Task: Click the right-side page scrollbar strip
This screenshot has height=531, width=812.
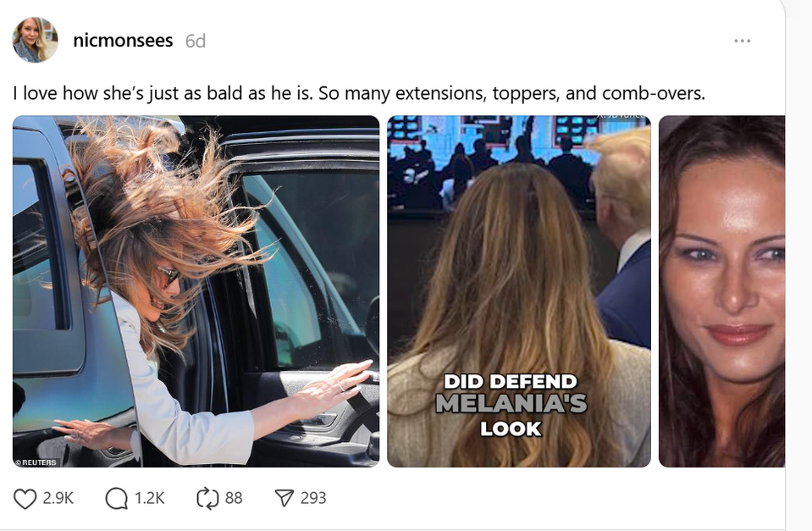Action: tap(798, 265)
